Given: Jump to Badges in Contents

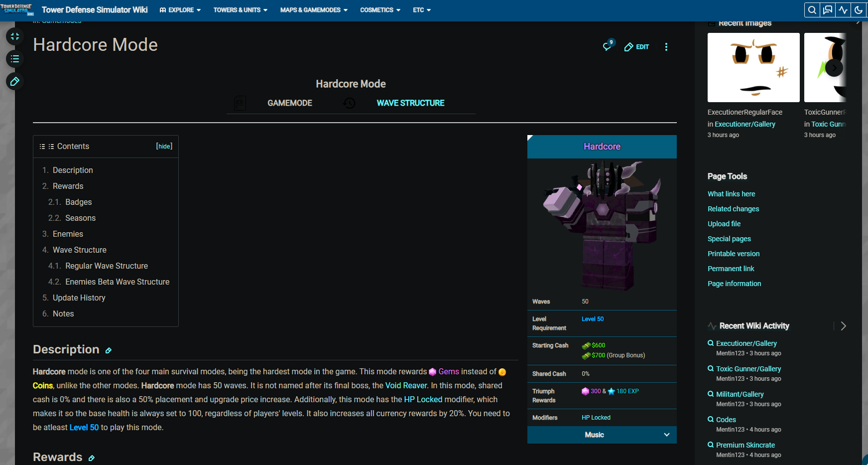Looking at the screenshot, I should (79, 202).
